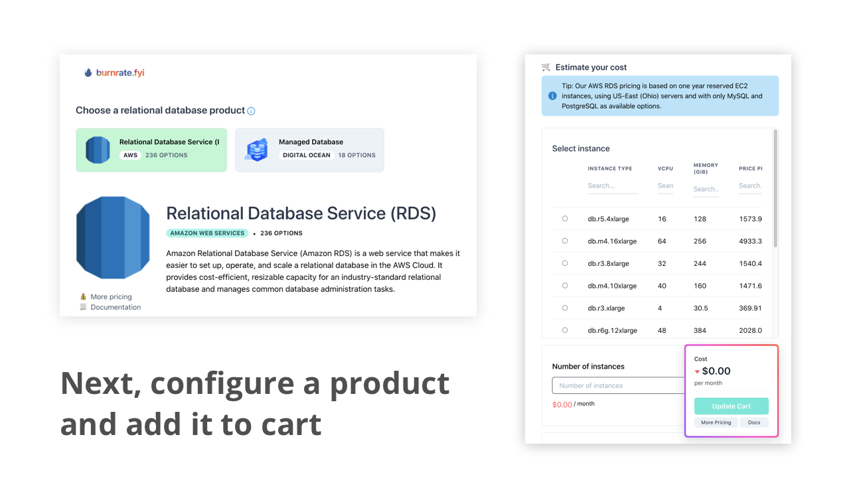Click the 4933.3 price value
The image size is (843, 504).
pyautogui.click(x=750, y=241)
